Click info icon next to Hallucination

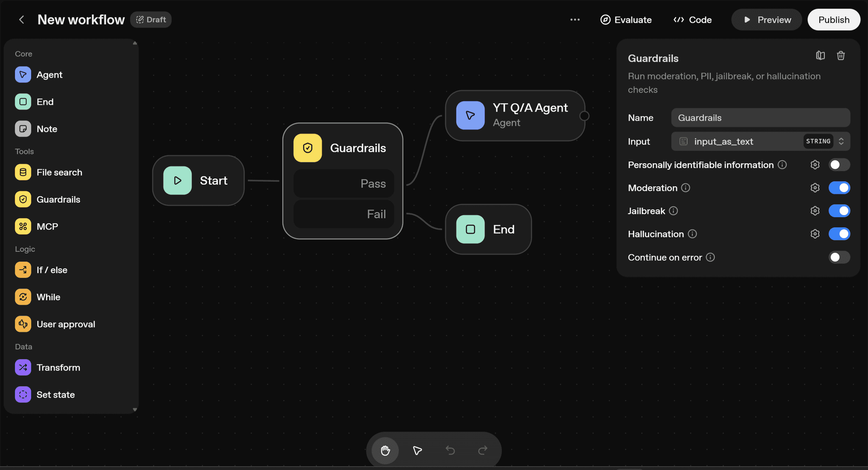point(692,234)
